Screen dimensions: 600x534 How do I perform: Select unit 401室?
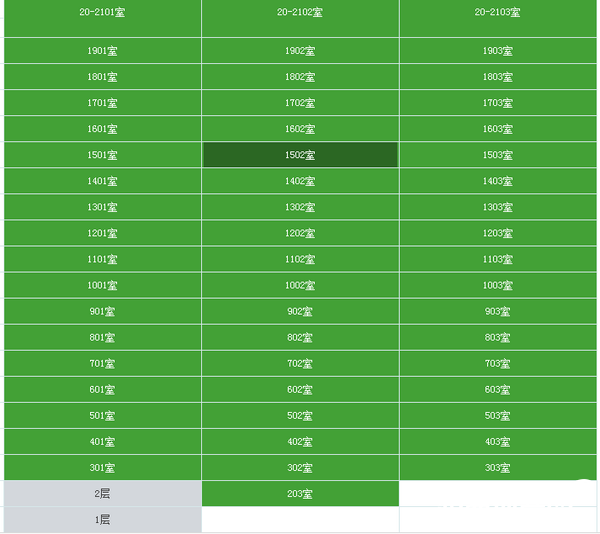tap(103, 441)
